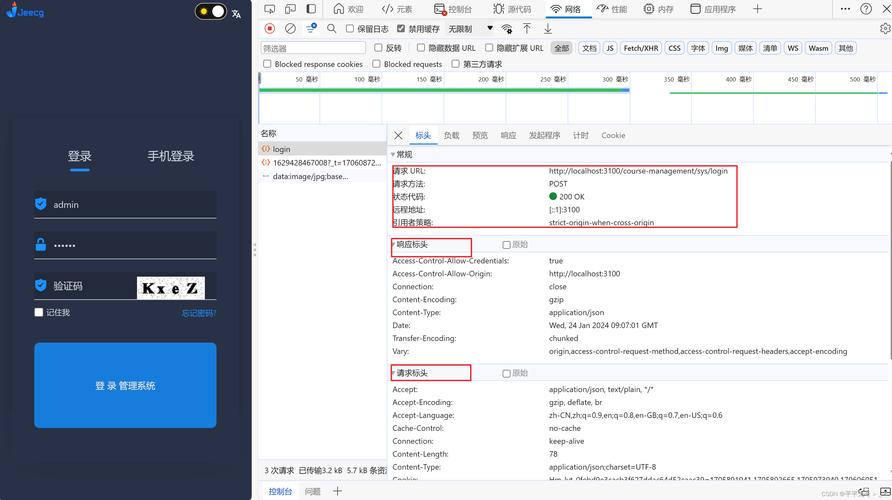
Task: Switch to the 预览 tab
Action: coord(480,135)
